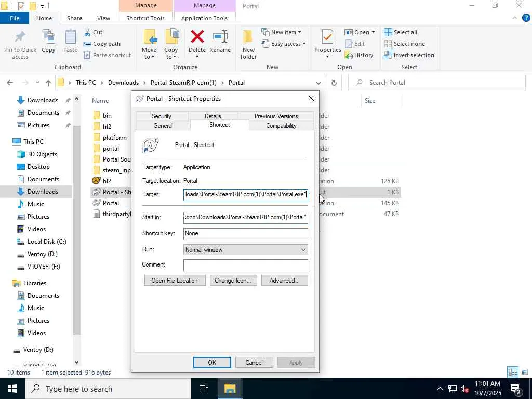Click the Help question mark icon

526,18
